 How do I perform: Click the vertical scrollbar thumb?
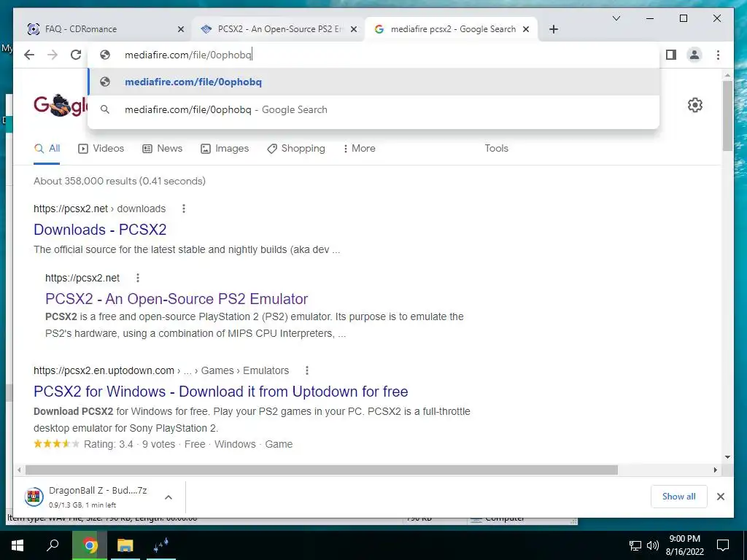727,115
